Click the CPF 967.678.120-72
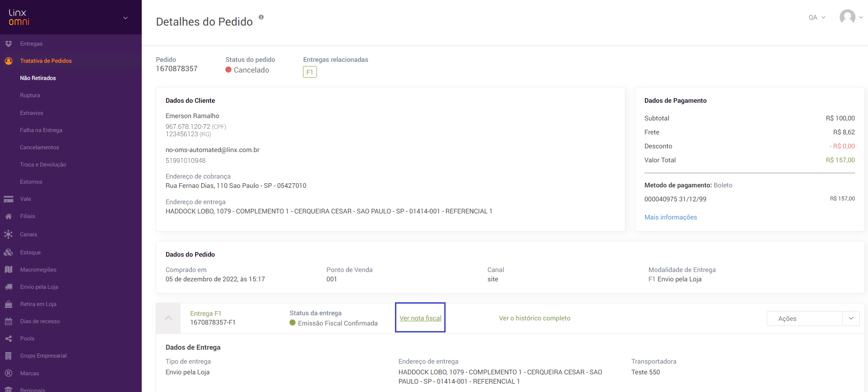Viewport: 868px width, 392px height. point(188,126)
